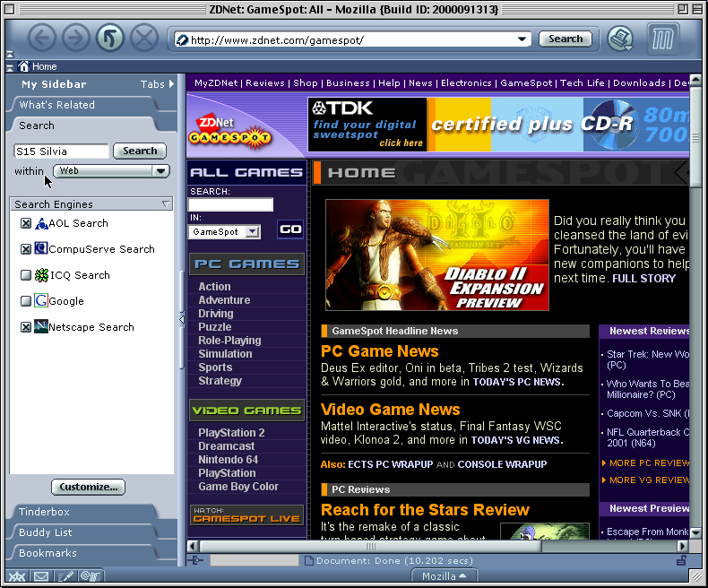Click the document page icon in the status bar
The image size is (708, 588).
click(x=309, y=560)
